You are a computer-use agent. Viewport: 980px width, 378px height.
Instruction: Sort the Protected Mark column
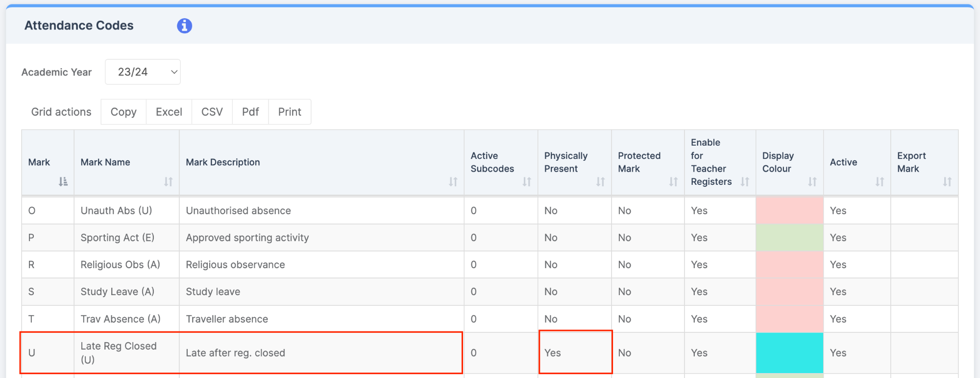pos(673,182)
